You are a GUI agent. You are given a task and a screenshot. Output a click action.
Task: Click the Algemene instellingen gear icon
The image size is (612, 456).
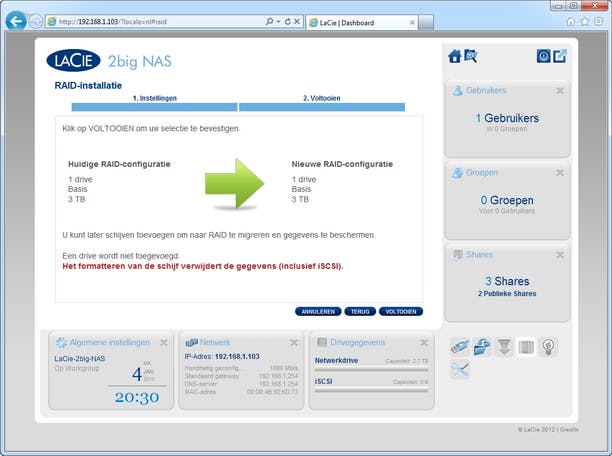(61, 343)
